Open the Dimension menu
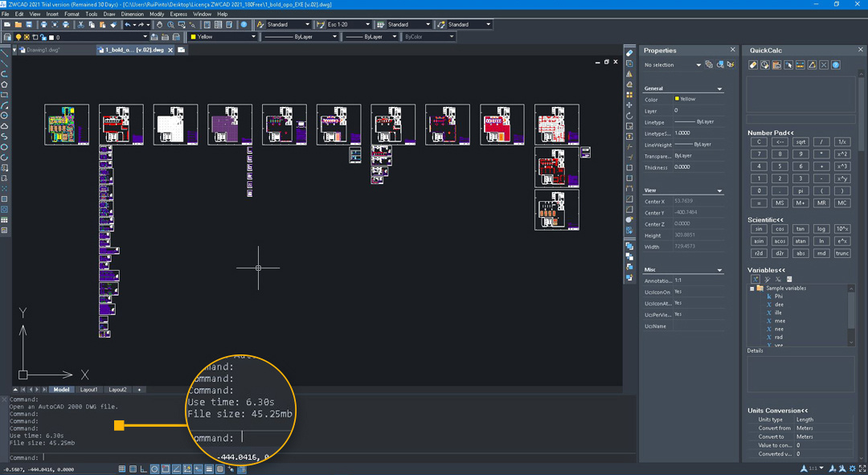 click(133, 14)
